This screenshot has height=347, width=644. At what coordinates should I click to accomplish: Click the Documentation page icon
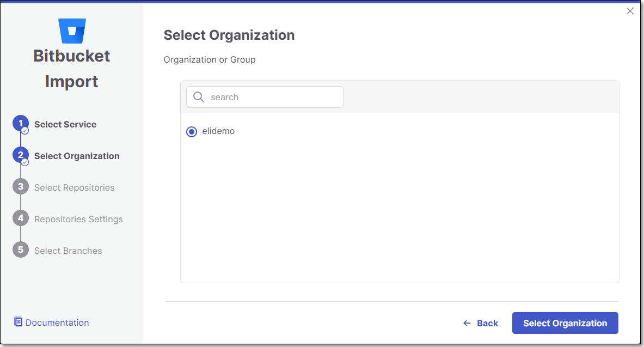point(18,322)
